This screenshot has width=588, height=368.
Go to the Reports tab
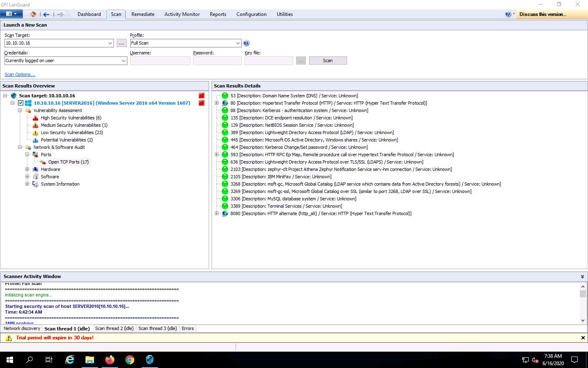pos(218,14)
